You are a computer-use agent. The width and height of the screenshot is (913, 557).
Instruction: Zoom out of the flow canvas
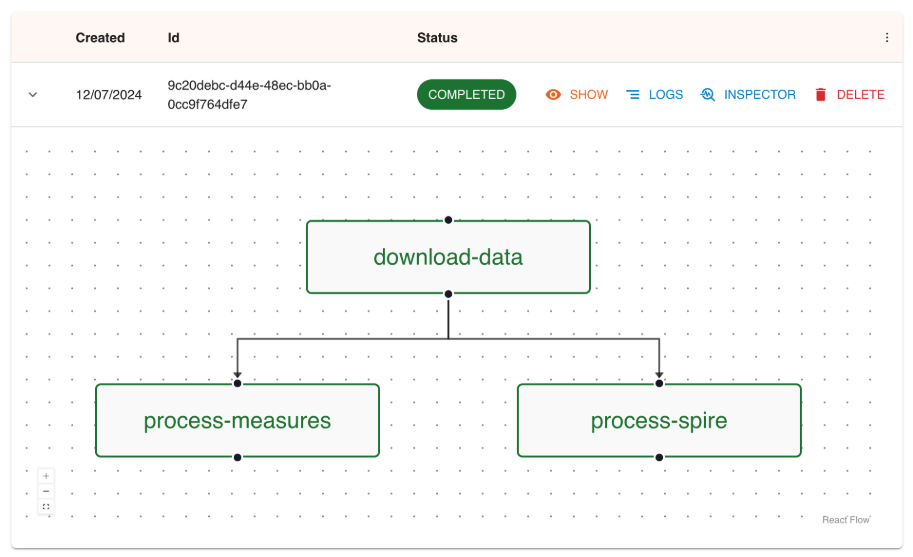46,491
